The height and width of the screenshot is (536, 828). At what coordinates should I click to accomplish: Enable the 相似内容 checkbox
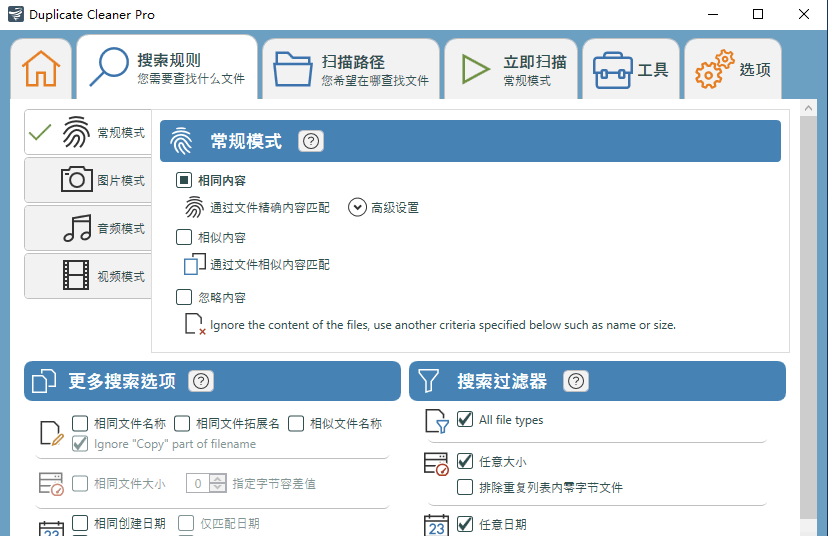[184, 237]
